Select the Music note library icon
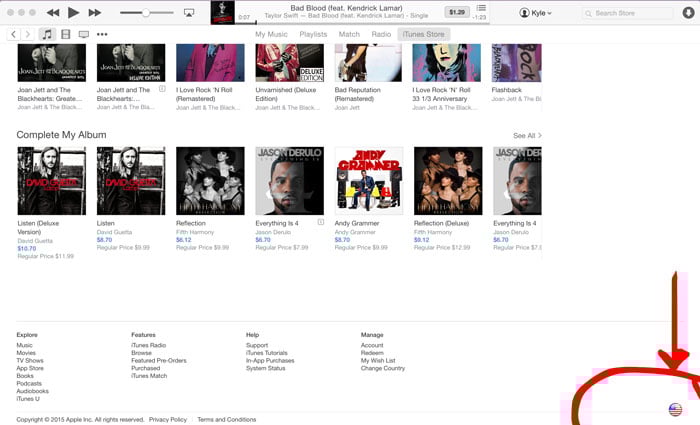The height and width of the screenshot is (425, 700). [47, 34]
